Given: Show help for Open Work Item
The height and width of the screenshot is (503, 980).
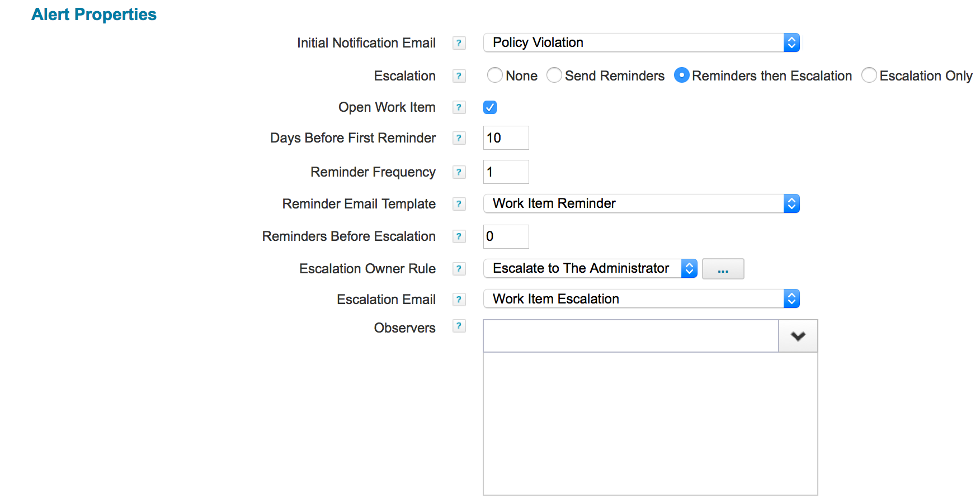Looking at the screenshot, I should tap(459, 107).
